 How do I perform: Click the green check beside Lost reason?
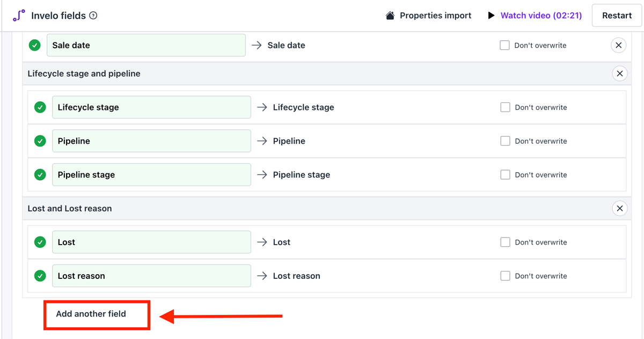coord(40,276)
